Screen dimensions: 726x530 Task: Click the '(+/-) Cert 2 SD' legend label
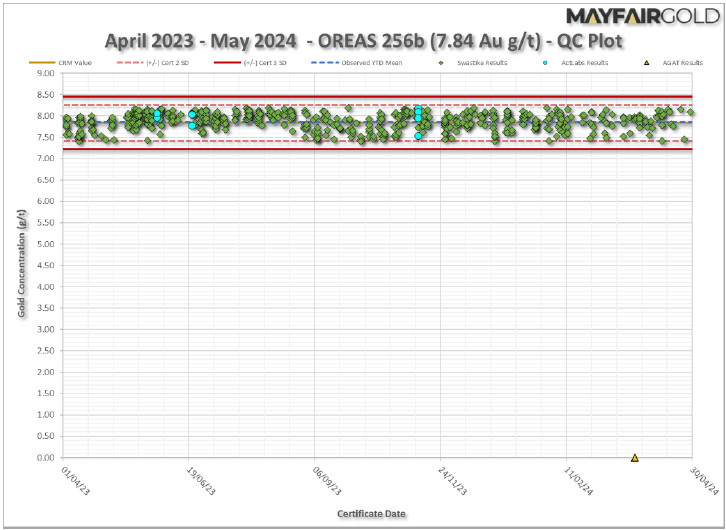pyautogui.click(x=167, y=62)
